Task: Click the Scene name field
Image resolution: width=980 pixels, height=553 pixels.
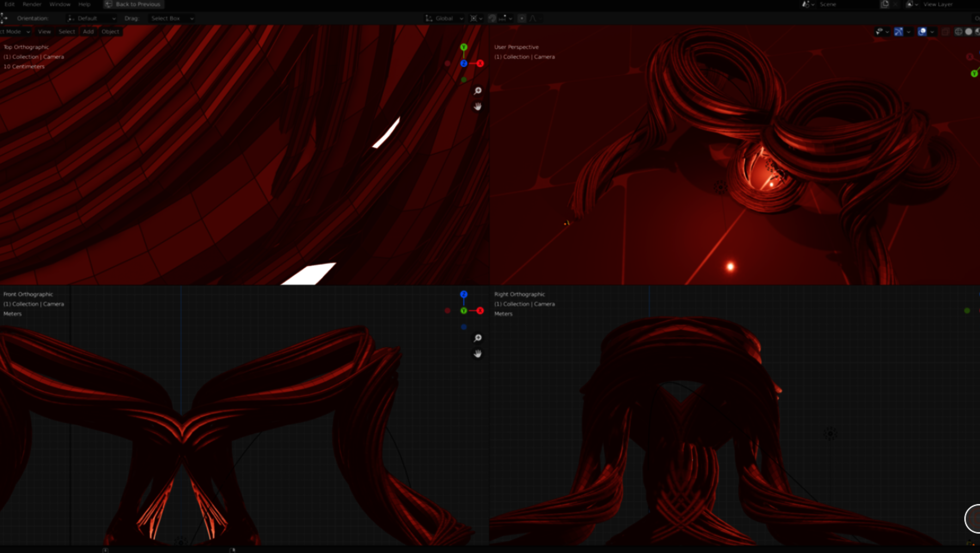Action: point(847,4)
